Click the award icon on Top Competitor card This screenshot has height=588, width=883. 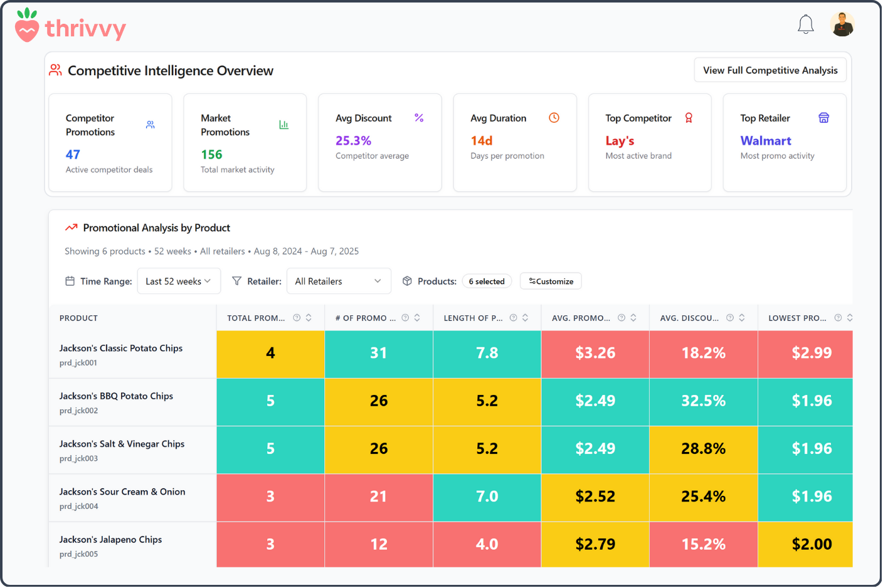689,117
